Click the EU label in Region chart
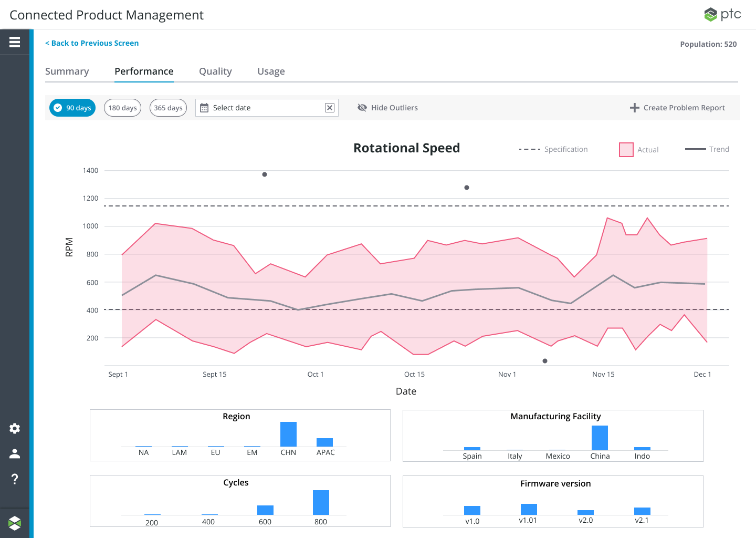This screenshot has width=756, height=538. coord(215,452)
